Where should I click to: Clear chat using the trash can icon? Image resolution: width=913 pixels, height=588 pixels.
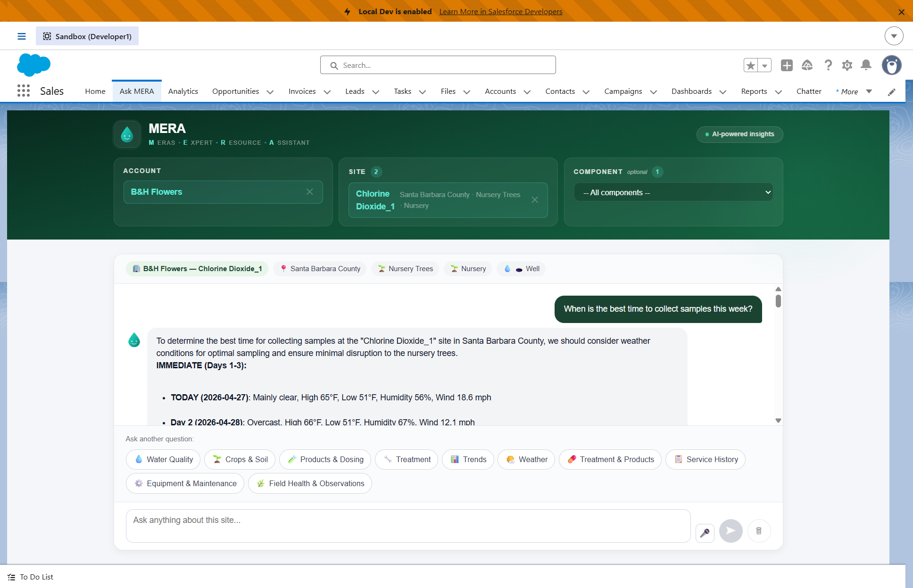759,531
